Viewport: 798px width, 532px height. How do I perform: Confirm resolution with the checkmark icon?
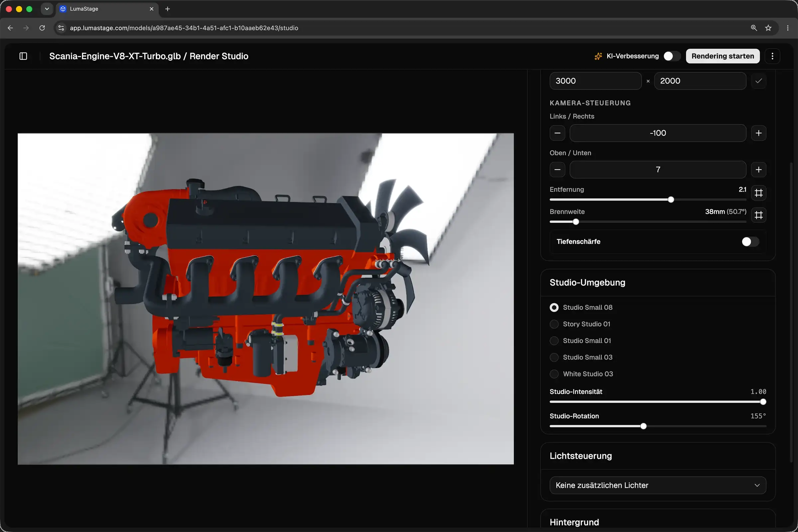[759, 81]
